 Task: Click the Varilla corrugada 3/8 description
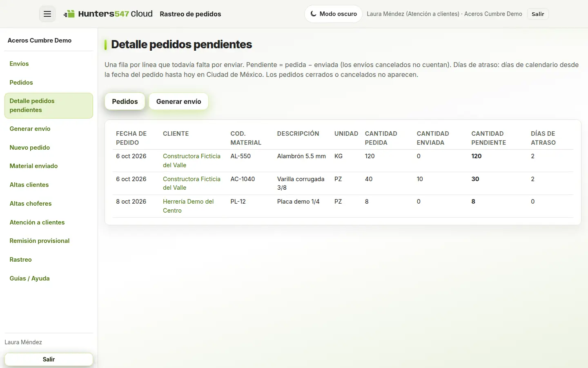pos(301,183)
